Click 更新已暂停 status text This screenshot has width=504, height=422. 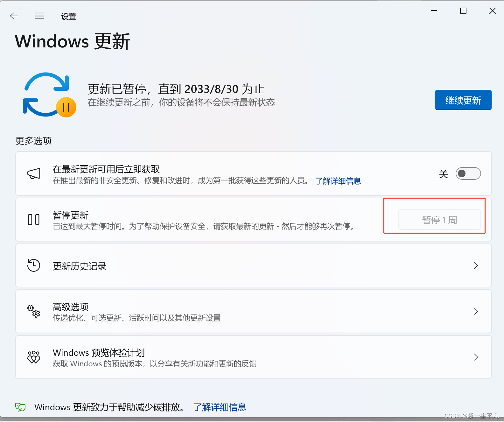tap(176, 89)
